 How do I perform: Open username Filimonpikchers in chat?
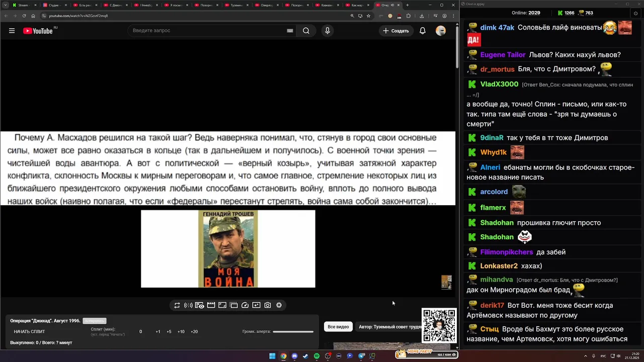507,252
